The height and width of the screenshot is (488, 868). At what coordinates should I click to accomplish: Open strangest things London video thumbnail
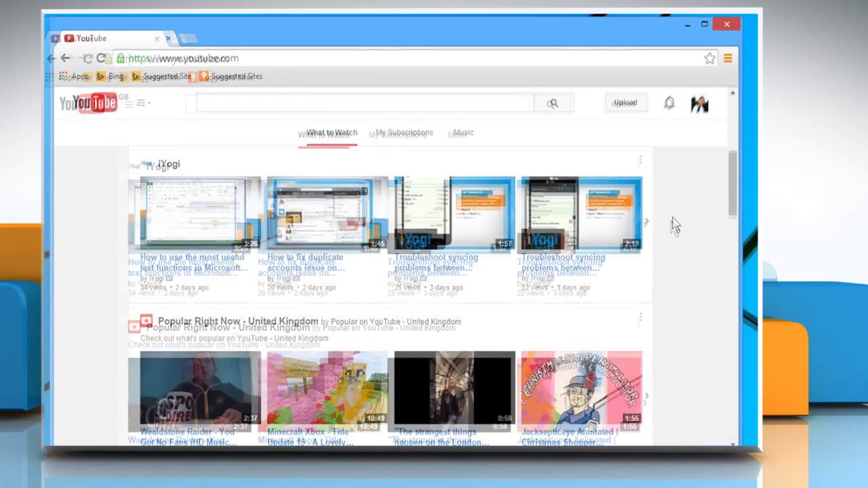tap(454, 388)
